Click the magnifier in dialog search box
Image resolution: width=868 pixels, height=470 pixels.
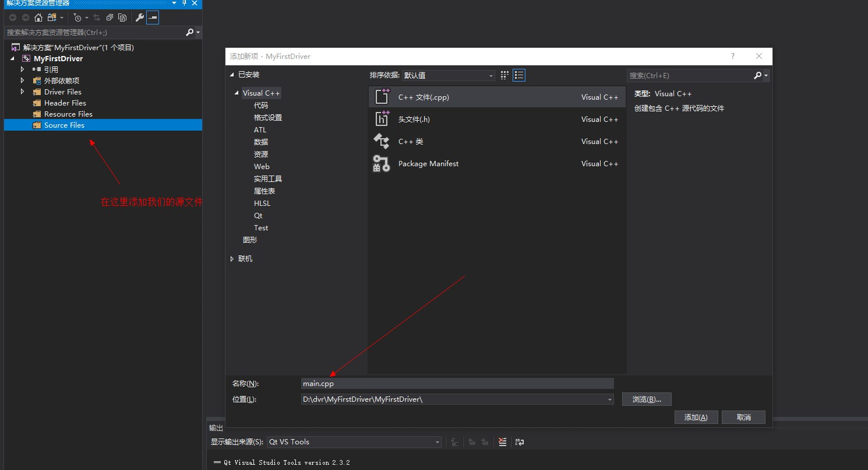click(x=757, y=75)
